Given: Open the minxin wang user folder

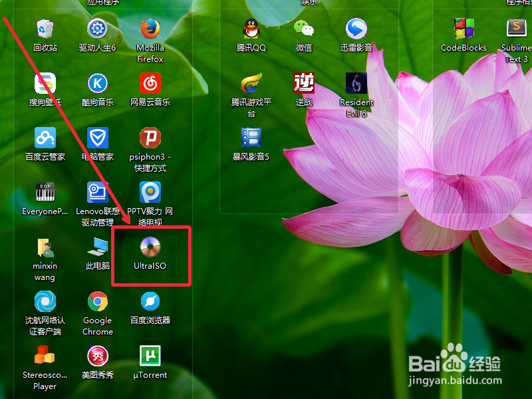Looking at the screenshot, I should click(45, 247).
